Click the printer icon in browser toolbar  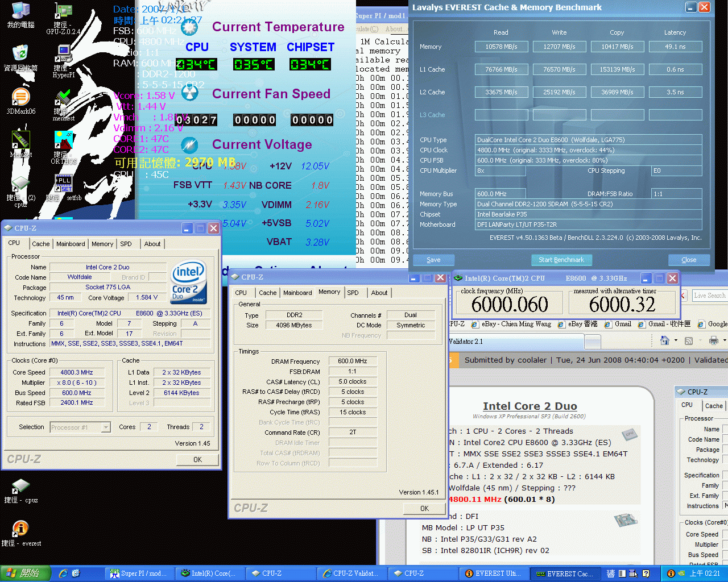713,340
